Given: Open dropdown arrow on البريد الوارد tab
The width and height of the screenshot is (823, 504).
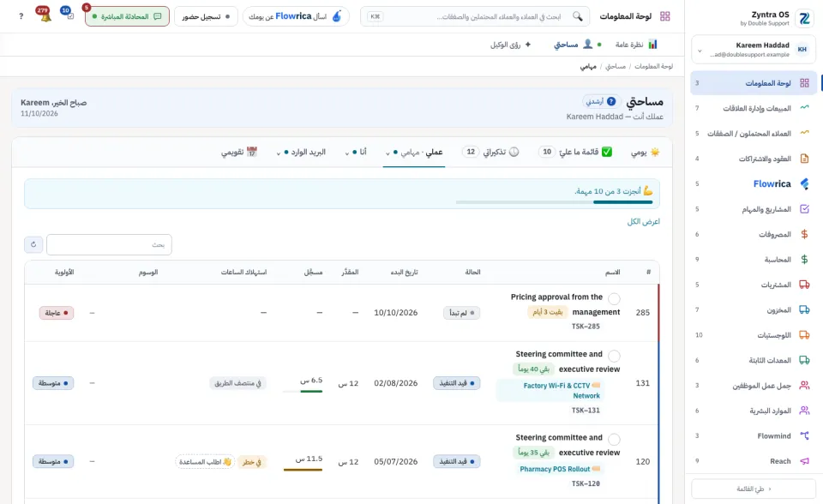Looking at the screenshot, I should click(x=278, y=153).
